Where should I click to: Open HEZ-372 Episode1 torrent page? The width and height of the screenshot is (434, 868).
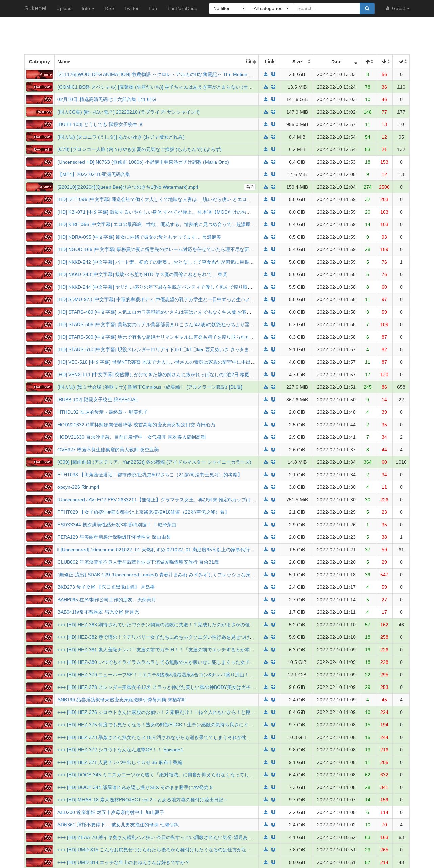(120, 750)
